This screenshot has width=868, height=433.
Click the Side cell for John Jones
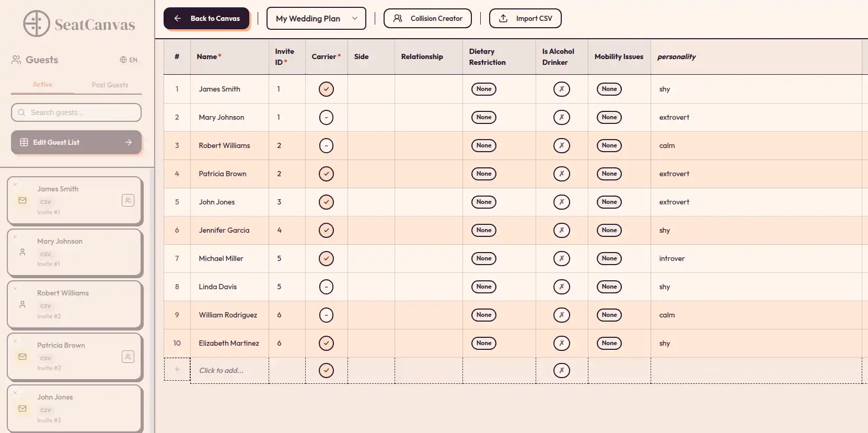click(371, 202)
